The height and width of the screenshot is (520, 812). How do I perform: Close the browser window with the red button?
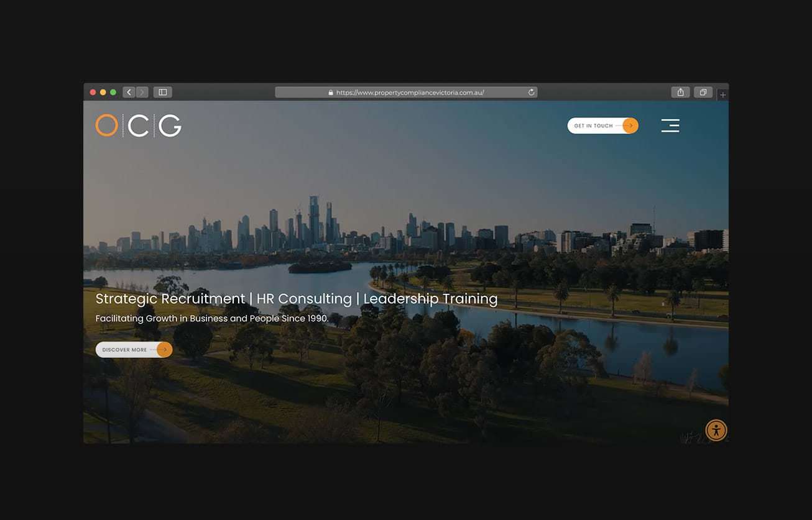click(93, 92)
